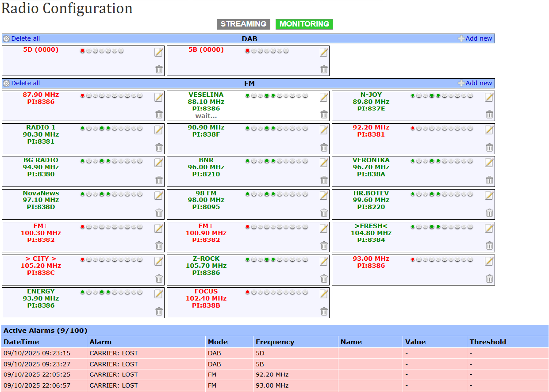Screen dimensions: 549x392
Task: Click the Threshold column header
Action: [x=508, y=342]
